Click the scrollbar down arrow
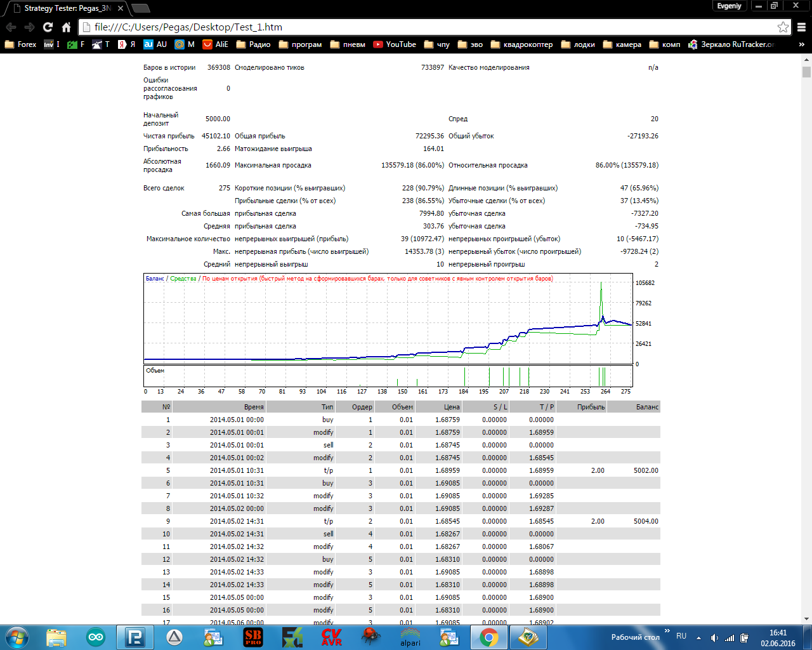Viewport: 812px width, 650px height. pyautogui.click(x=806, y=619)
